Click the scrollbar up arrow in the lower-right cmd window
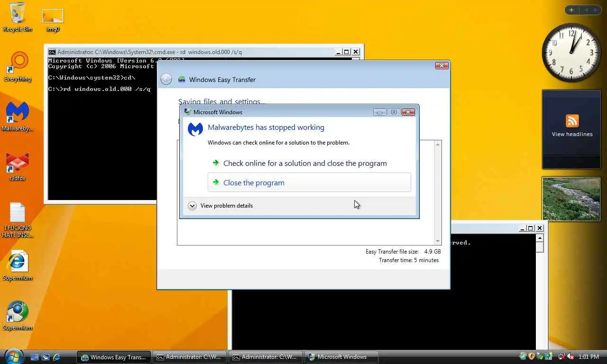The image size is (607, 364). click(540, 238)
